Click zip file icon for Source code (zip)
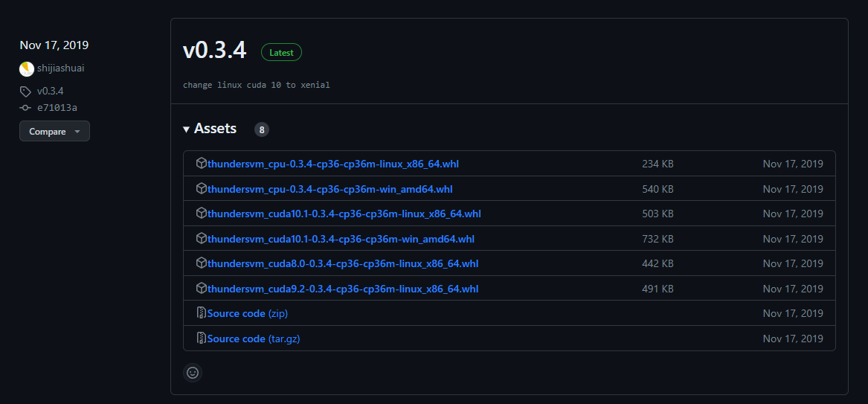The width and height of the screenshot is (868, 404). tap(202, 312)
